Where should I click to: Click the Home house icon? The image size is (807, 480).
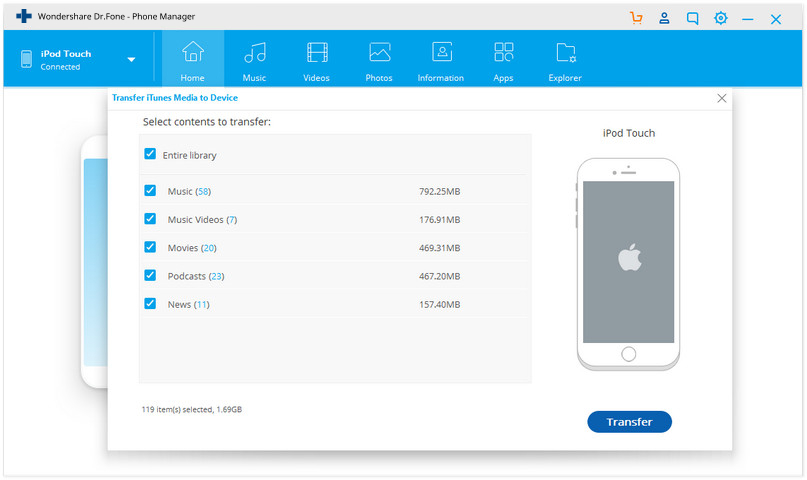point(193,52)
